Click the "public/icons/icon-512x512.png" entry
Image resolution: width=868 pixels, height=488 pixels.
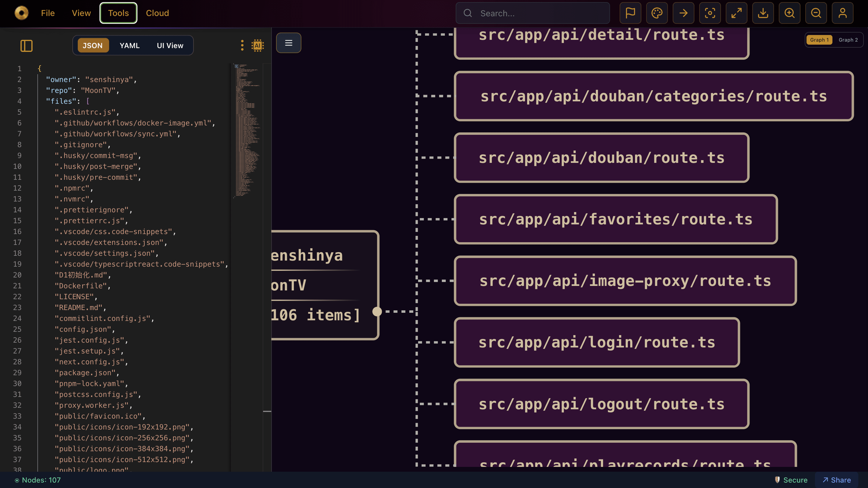click(124, 459)
